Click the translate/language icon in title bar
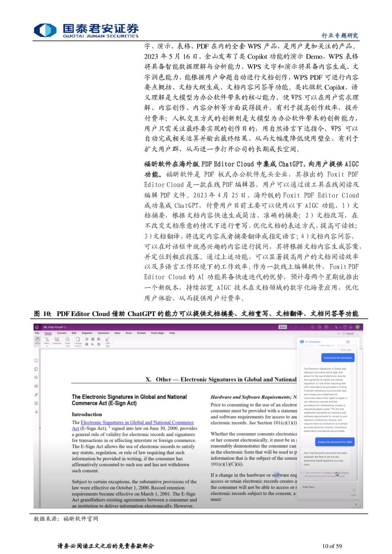The image size is (392, 554). click(336, 327)
